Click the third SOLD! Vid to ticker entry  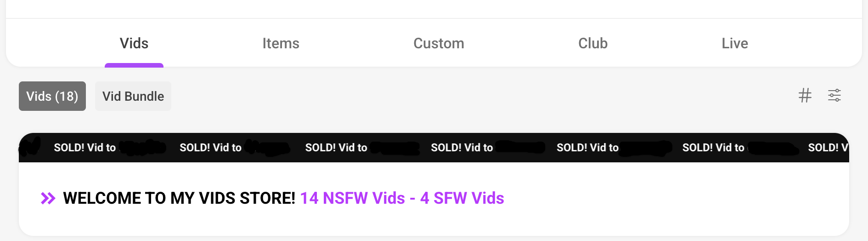tap(336, 148)
